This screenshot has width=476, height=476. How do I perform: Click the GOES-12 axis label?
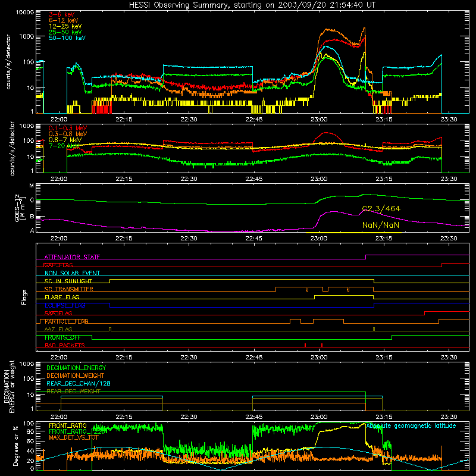[20, 208]
